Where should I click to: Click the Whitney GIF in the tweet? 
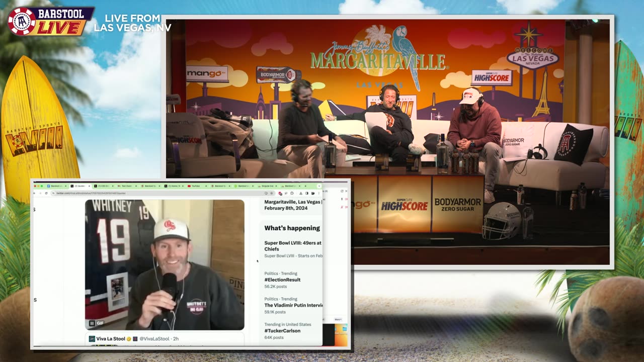tap(165, 265)
